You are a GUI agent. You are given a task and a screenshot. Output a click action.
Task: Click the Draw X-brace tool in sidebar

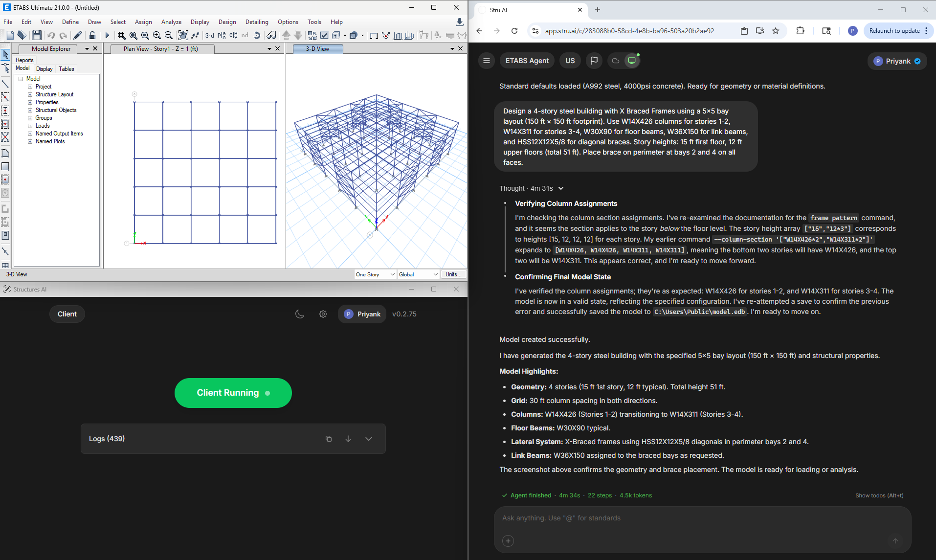point(5,137)
